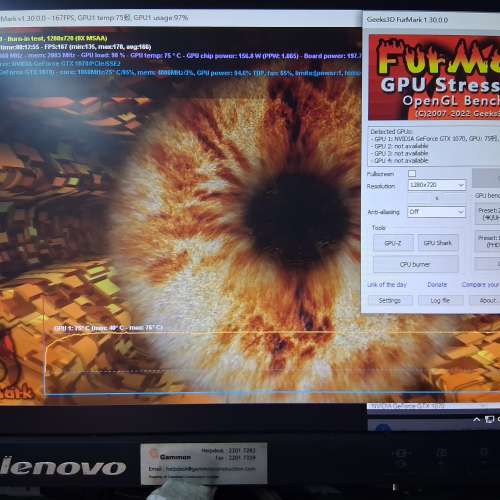The height and width of the screenshot is (500, 500).
Task: Click the Donate link
Action: 437,285
